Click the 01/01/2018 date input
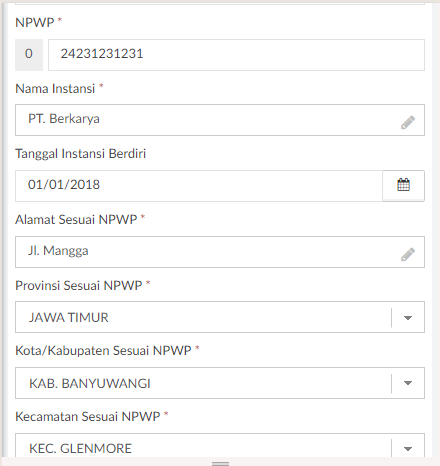The height and width of the screenshot is (466, 440). (199, 186)
